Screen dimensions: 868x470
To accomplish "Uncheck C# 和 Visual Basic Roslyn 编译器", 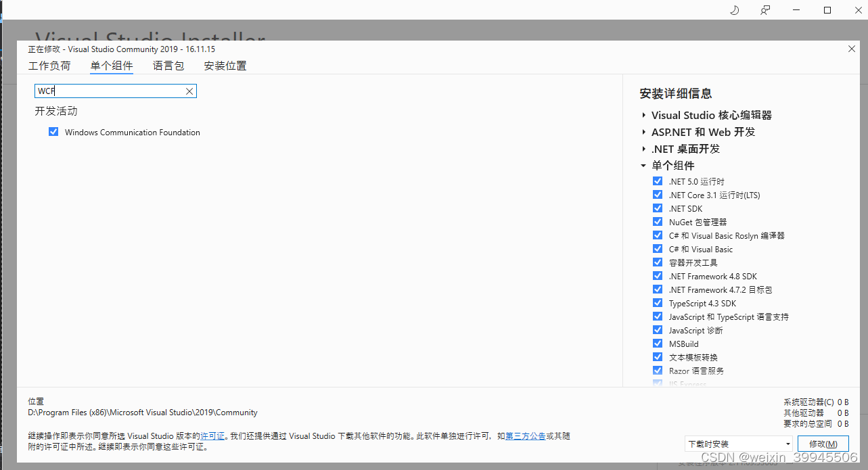I will [658, 235].
